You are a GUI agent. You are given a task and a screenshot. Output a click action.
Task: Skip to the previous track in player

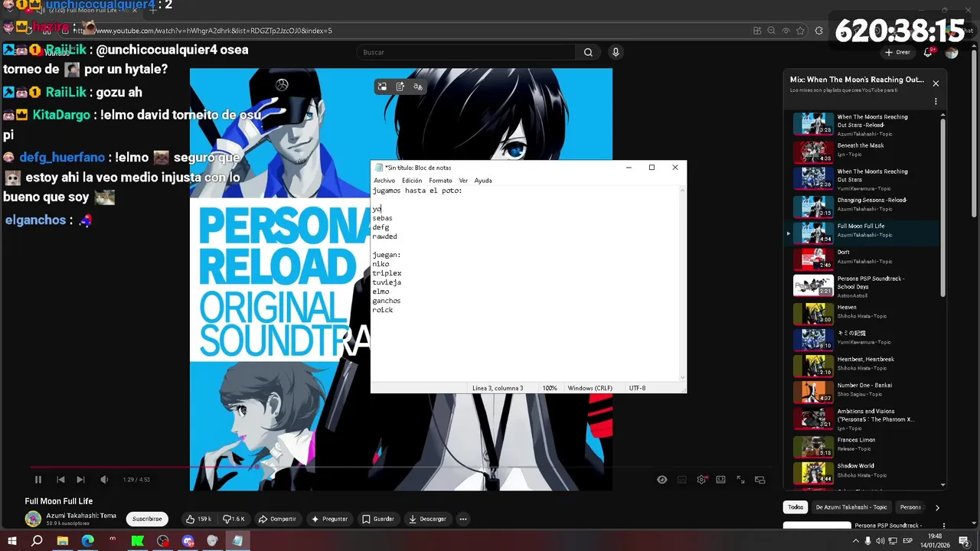(x=60, y=480)
